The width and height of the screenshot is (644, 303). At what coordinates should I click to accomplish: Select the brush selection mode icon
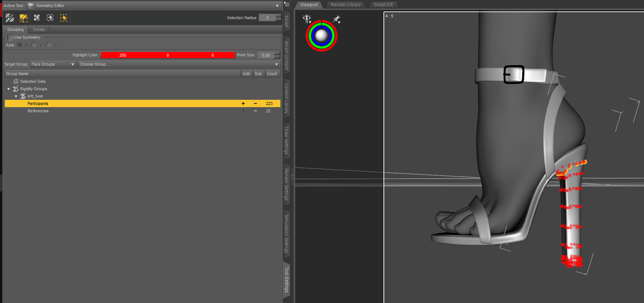pos(10,18)
